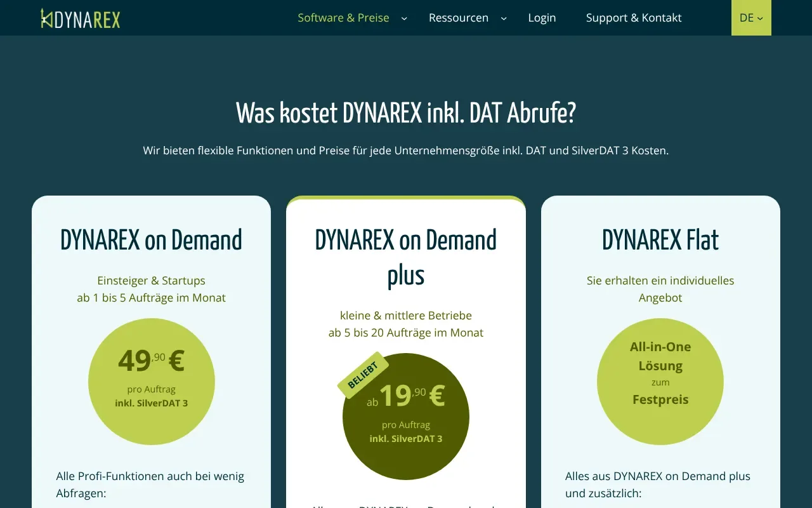The width and height of the screenshot is (812, 508).
Task: Select Software & Preise in navigation
Action: click(343, 18)
